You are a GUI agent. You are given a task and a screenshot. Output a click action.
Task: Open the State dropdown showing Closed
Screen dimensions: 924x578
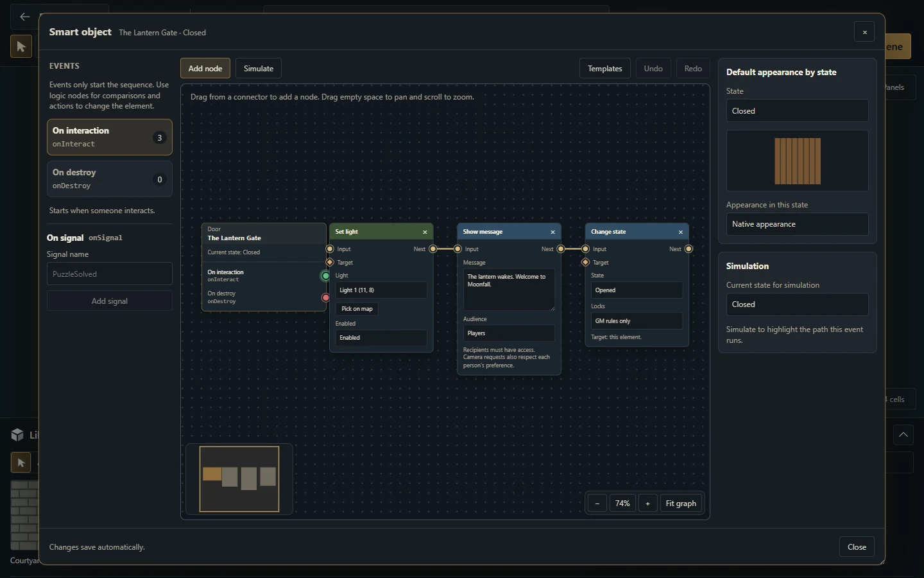(798, 111)
